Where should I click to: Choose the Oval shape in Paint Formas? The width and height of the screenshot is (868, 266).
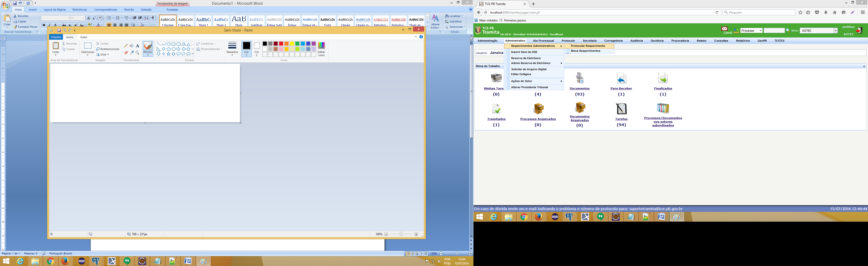click(168, 44)
